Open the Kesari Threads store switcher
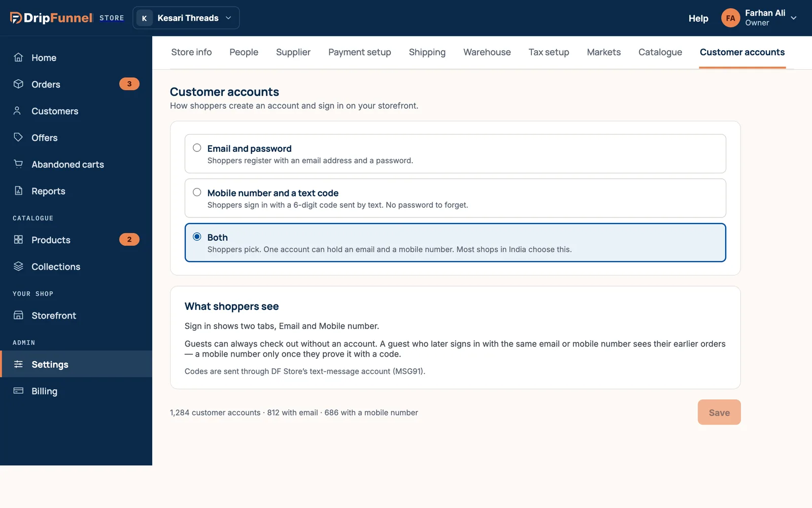Viewport: 812px width, 508px height. pyautogui.click(x=186, y=18)
